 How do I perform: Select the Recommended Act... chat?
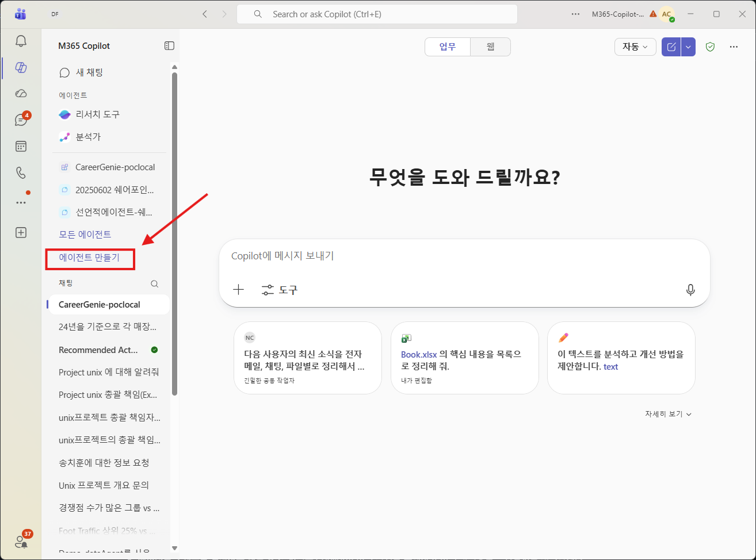[x=108, y=350]
